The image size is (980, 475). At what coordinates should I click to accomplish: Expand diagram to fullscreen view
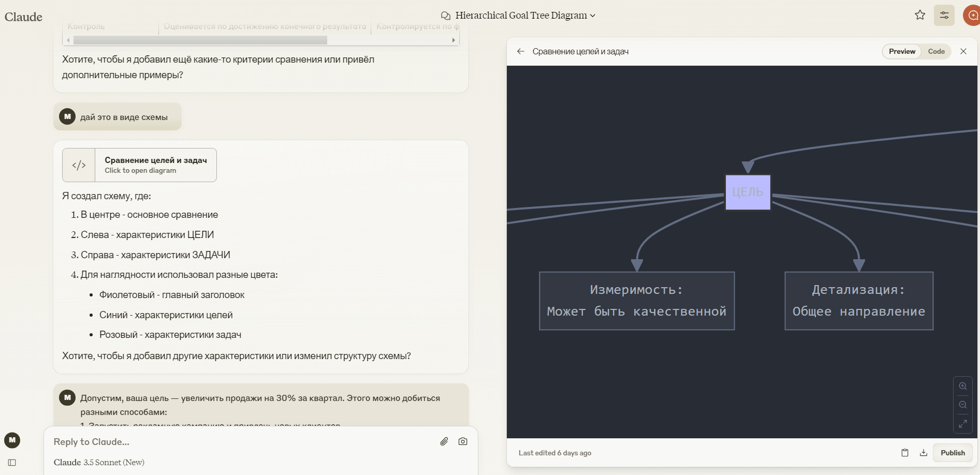pos(963,424)
